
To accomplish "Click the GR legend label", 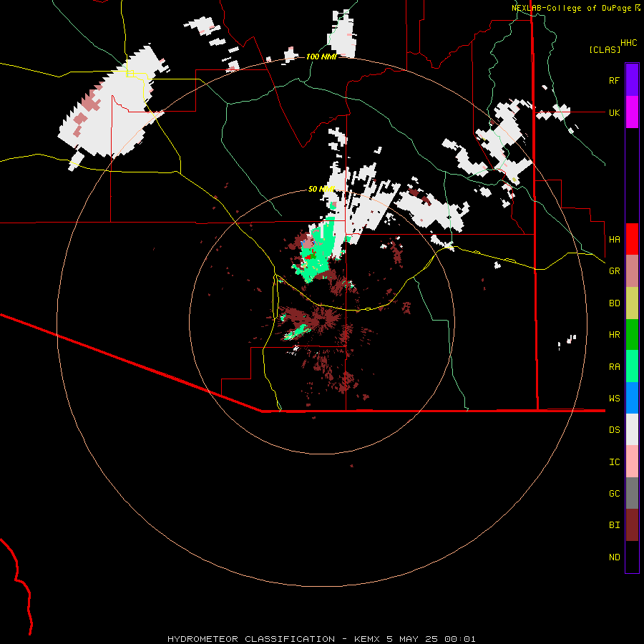I will click(x=614, y=271).
